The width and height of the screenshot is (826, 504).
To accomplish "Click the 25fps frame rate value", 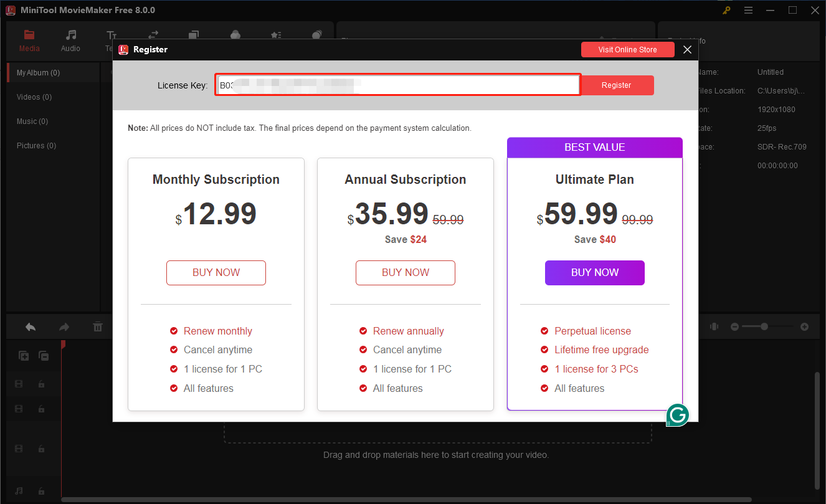I will tap(767, 128).
